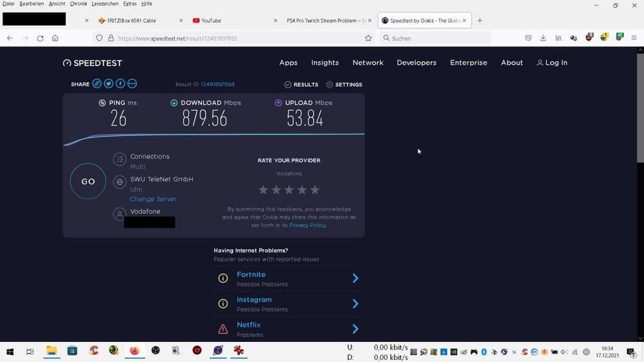Open the Network navigation item
This screenshot has height=362, width=644.
(368, 62)
